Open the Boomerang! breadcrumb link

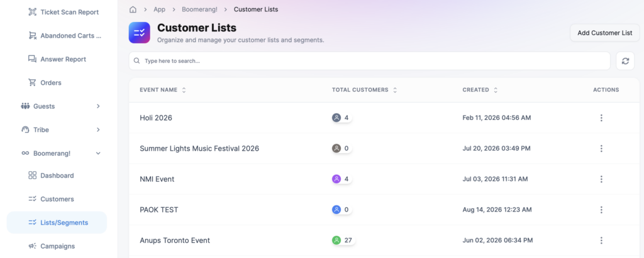click(x=199, y=9)
